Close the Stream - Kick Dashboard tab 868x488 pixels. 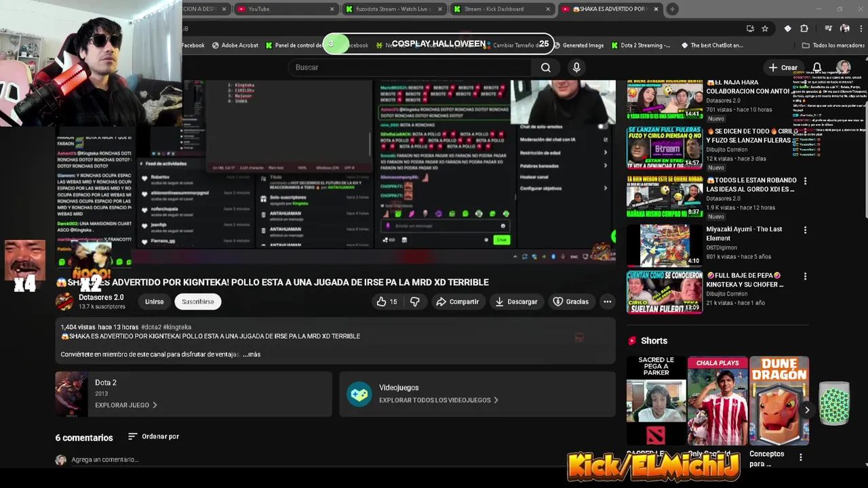point(548,9)
